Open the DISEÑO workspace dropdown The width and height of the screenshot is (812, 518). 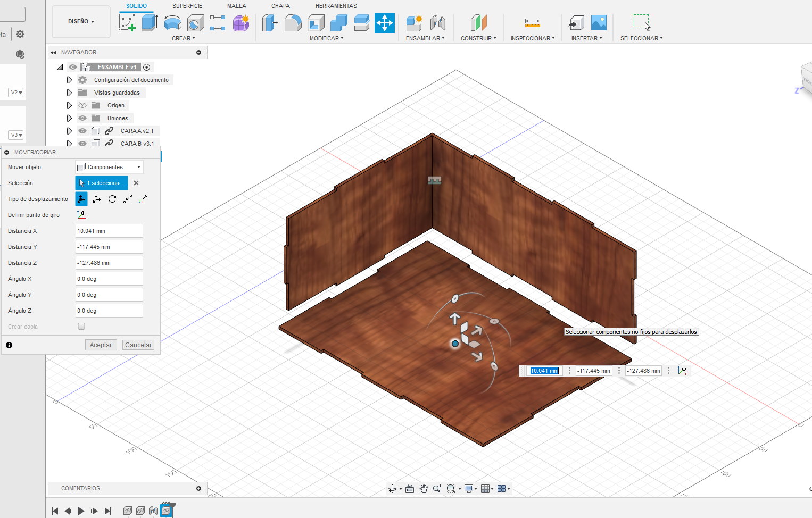point(81,22)
